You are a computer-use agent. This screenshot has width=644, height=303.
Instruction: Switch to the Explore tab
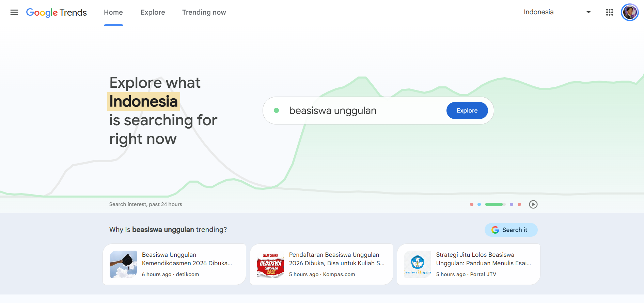click(153, 12)
